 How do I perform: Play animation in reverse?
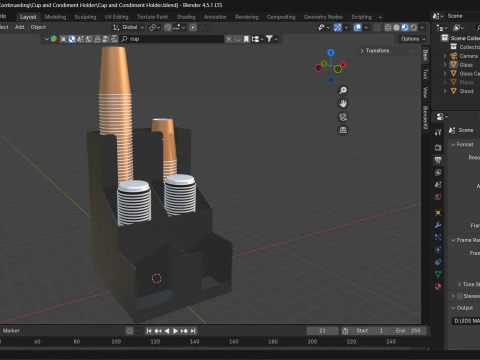167,331
